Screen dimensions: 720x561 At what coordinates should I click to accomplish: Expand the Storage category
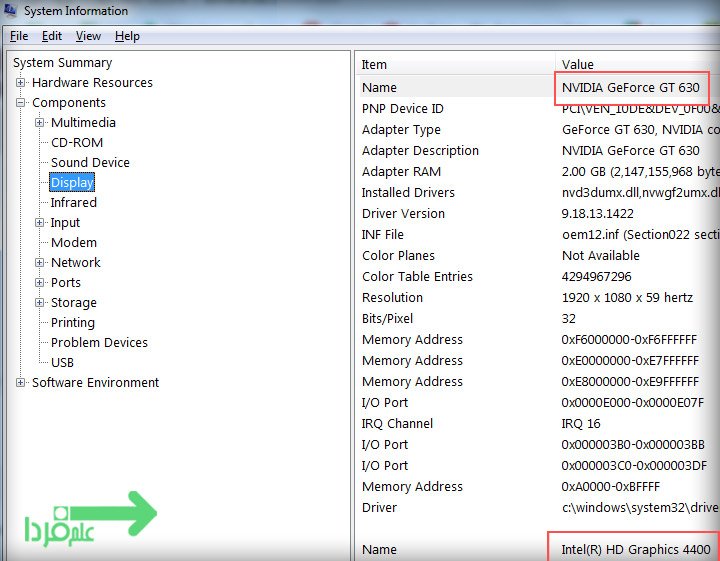(40, 303)
